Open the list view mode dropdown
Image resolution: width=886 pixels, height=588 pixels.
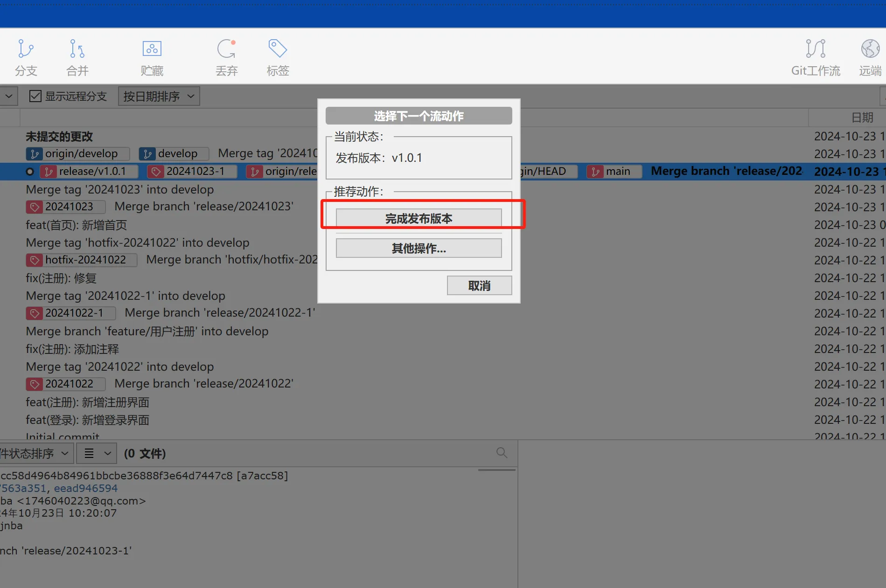(x=97, y=454)
